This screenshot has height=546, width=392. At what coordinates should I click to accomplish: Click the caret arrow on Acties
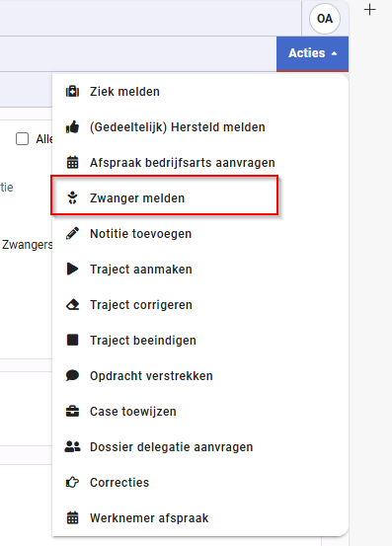pyautogui.click(x=334, y=53)
